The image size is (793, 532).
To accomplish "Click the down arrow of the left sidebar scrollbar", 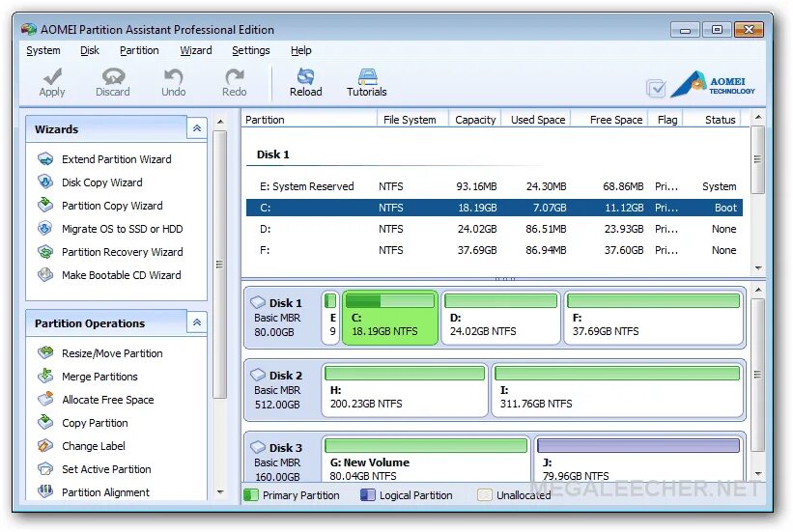I will tap(220, 492).
